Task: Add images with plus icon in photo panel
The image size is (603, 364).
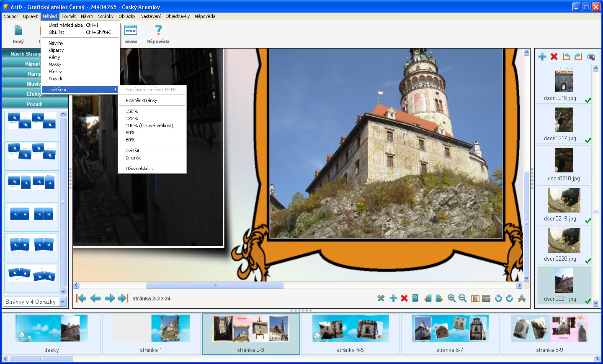Action: tap(542, 56)
